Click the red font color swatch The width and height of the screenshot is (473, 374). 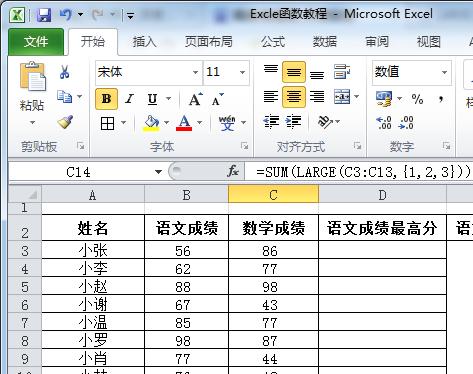click(x=184, y=123)
